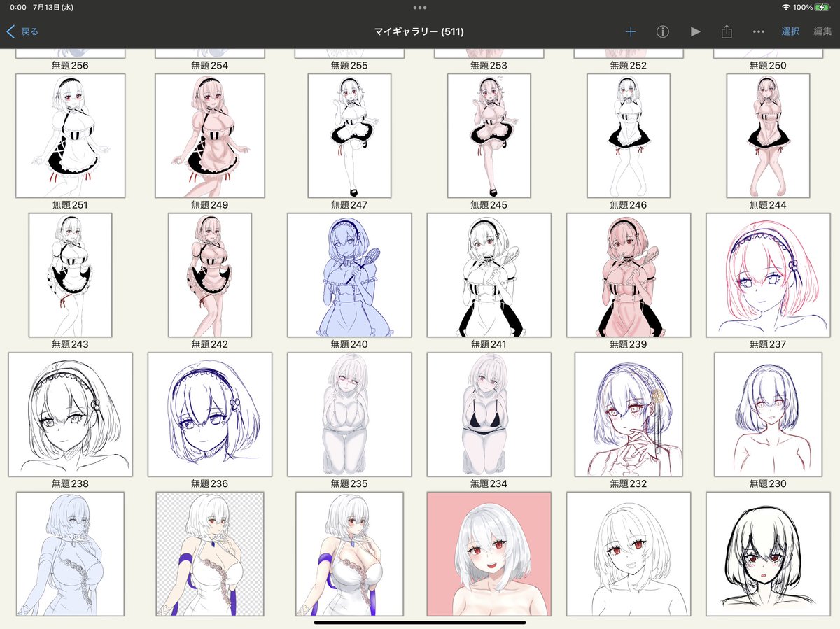Create a new canvas with the + icon

(631, 31)
